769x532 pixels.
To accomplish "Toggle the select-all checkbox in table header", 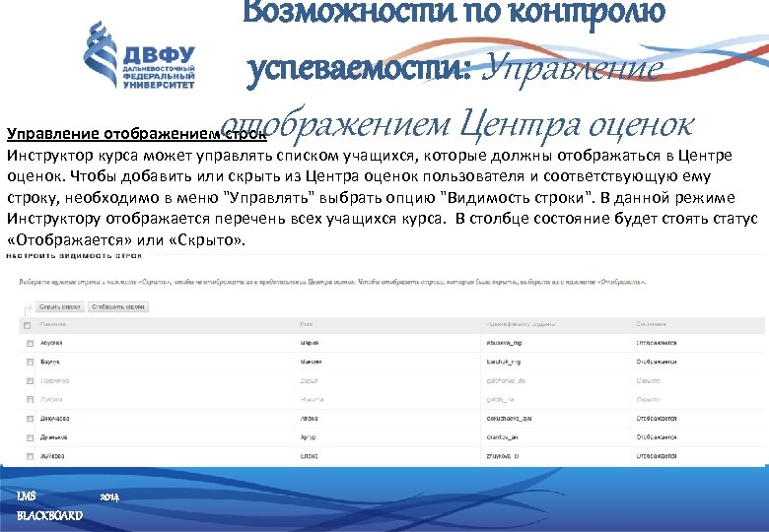I will coord(28,325).
